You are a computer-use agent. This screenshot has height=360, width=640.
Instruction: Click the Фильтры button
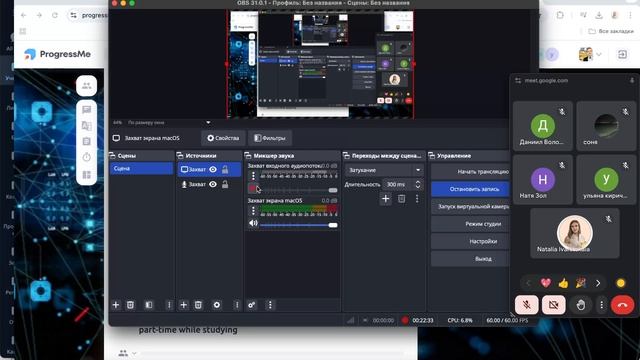pos(270,138)
